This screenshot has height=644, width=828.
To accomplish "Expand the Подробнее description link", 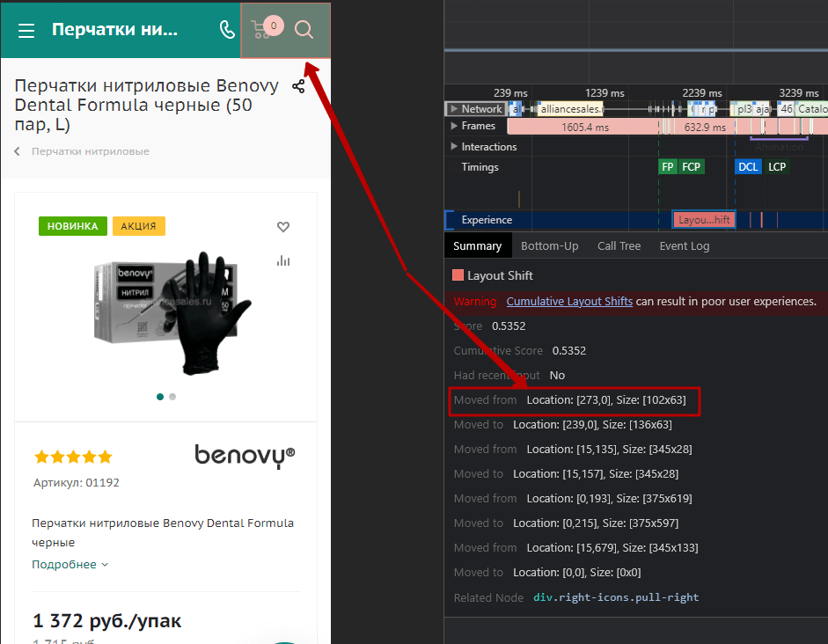I will 70,565.
